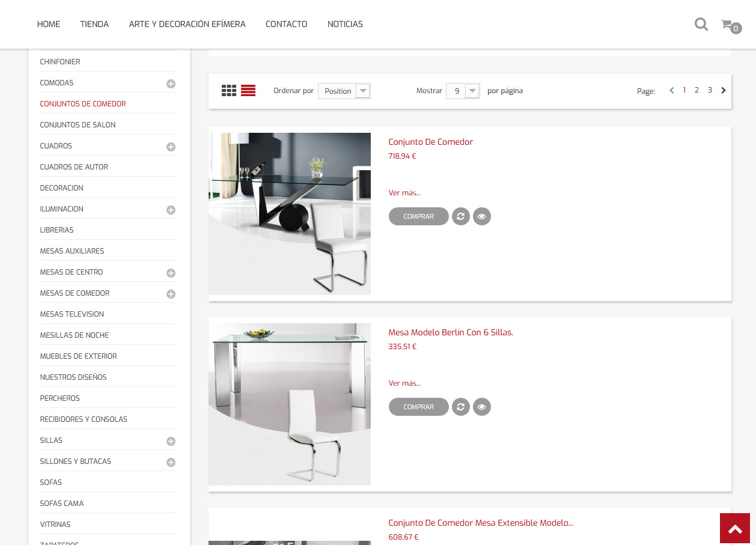Expand the MESAS DE COMEDOR category
Screen dimensions: 756x545
(171, 294)
